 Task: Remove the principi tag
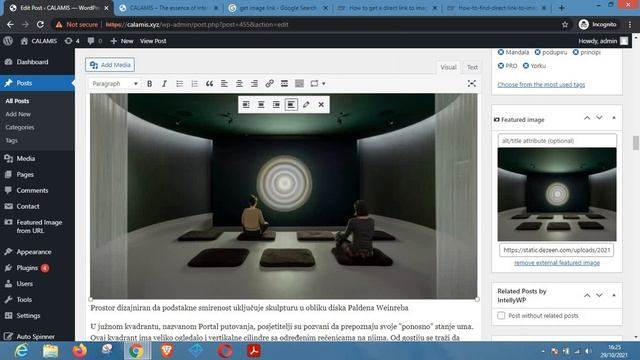(576, 52)
